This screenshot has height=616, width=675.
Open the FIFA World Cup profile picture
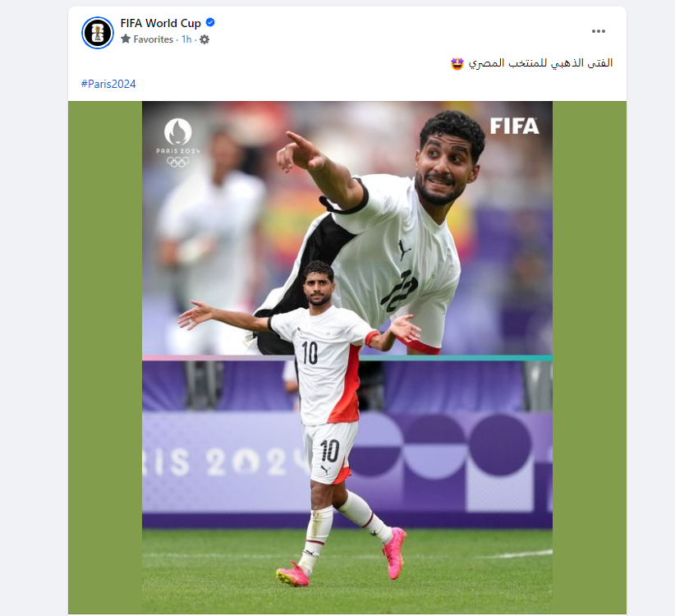(98, 33)
